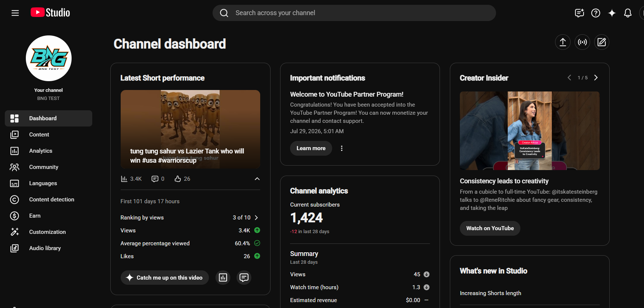Open Community in the sidebar
Viewport: 644px width, 308px height.
click(49, 167)
